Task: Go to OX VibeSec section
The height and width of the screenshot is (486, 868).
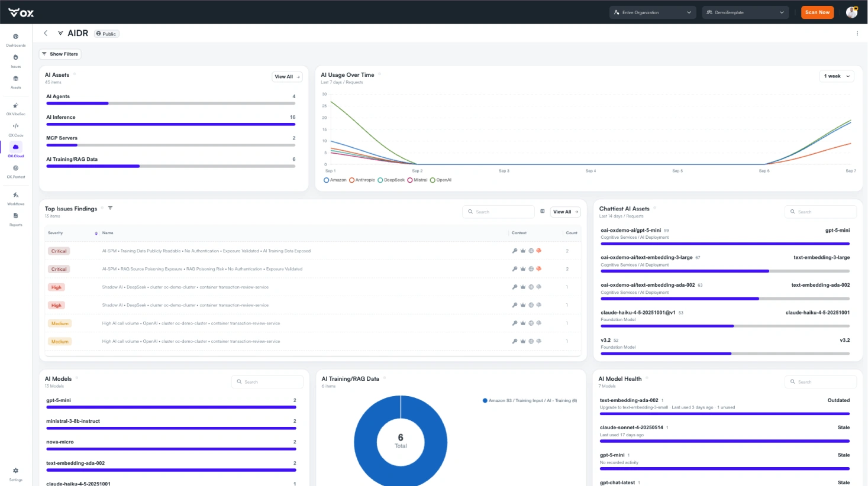Action: point(15,109)
